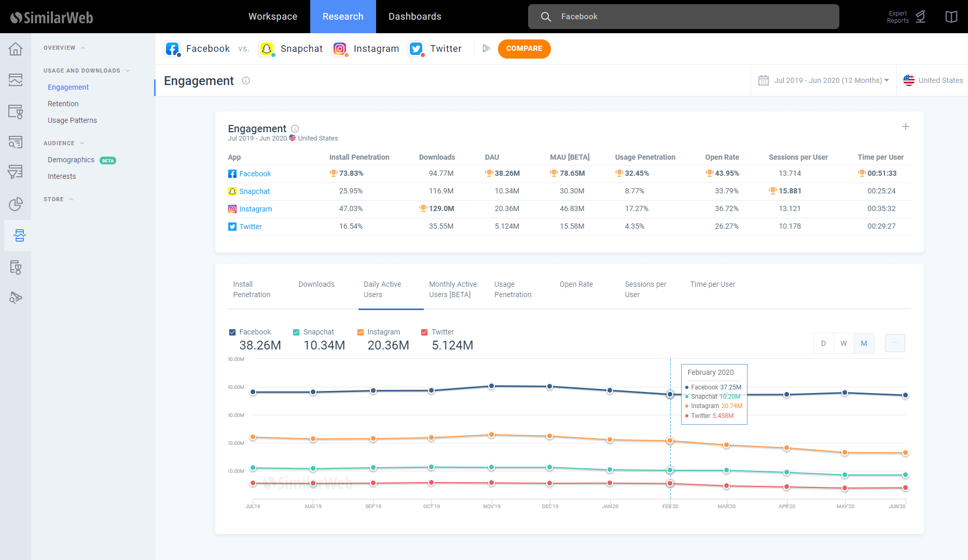This screenshot has height=560, width=968.
Task: Open the chart options ellipsis button
Action: [894, 343]
